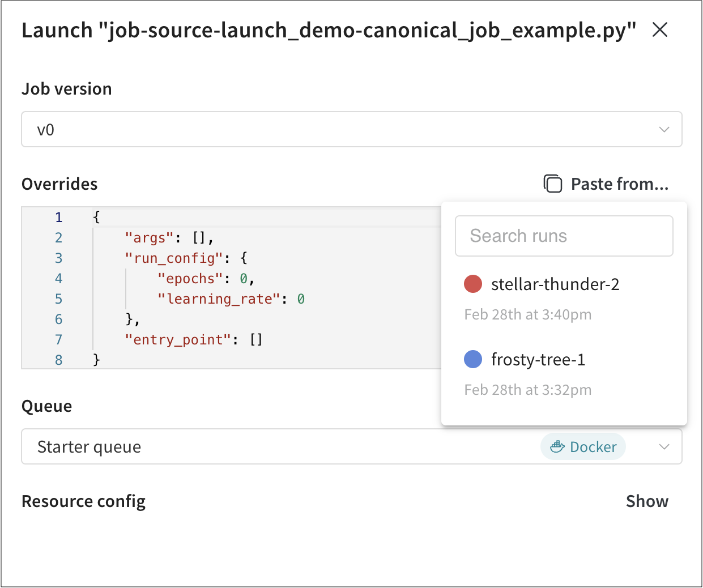703x588 pixels.
Task: Click the copy icon beside Paste from
Action: 552,184
